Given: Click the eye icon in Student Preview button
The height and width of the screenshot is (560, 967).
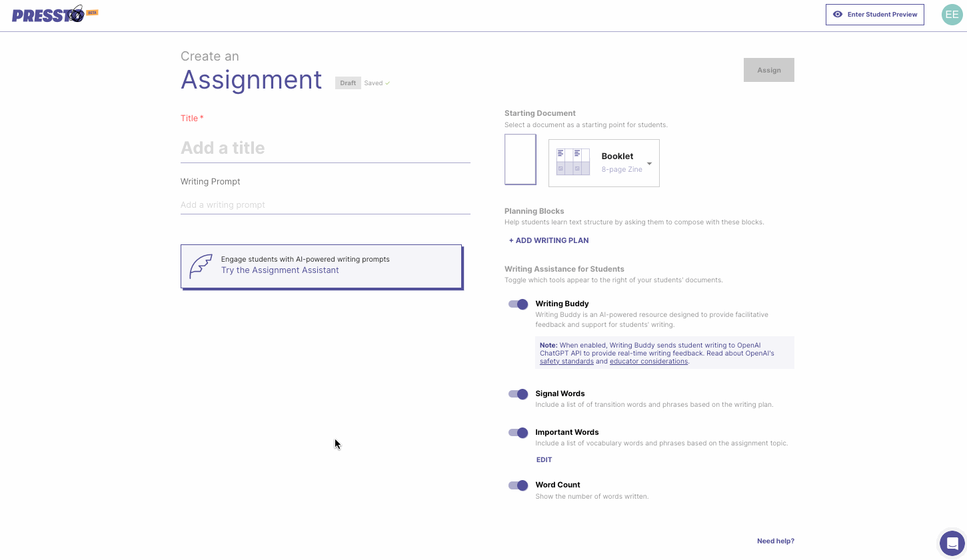Looking at the screenshot, I should pos(838,15).
